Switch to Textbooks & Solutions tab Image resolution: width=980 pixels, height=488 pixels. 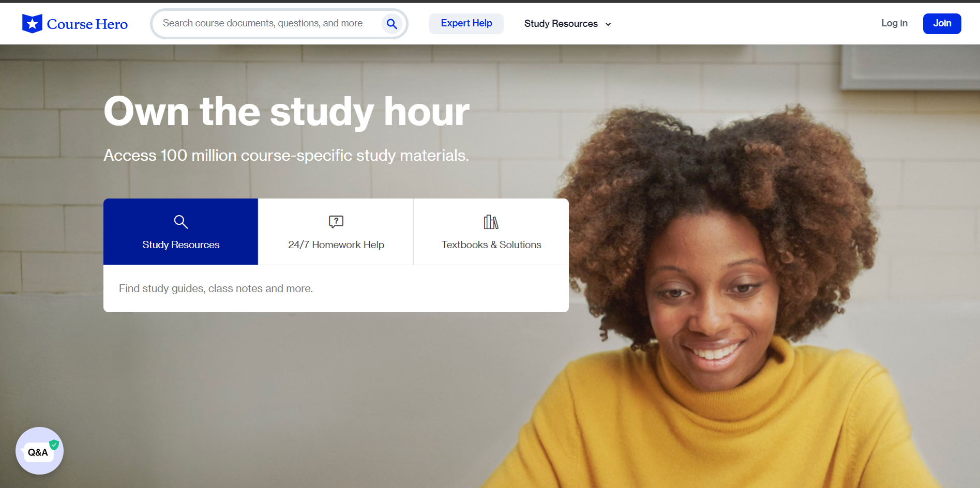[x=491, y=245]
